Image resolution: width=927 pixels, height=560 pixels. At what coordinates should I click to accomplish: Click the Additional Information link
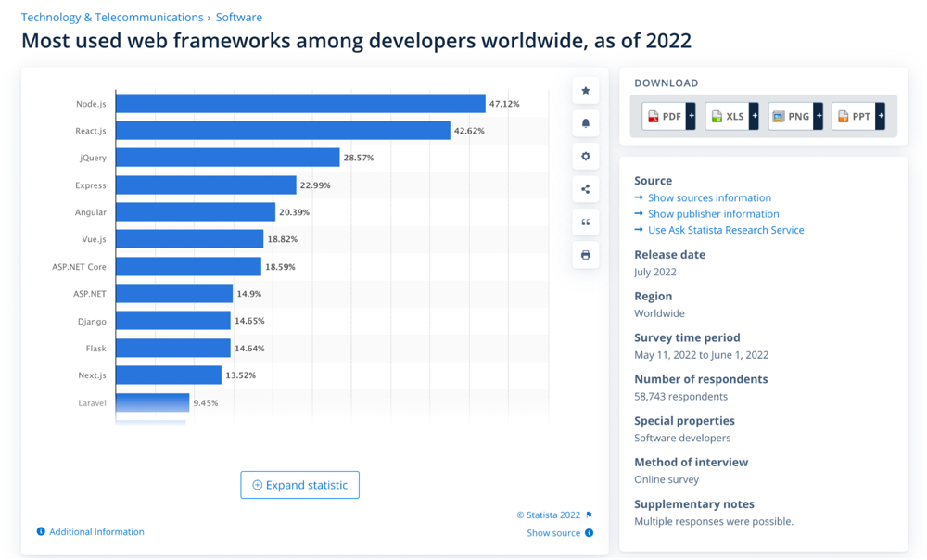[x=96, y=531]
